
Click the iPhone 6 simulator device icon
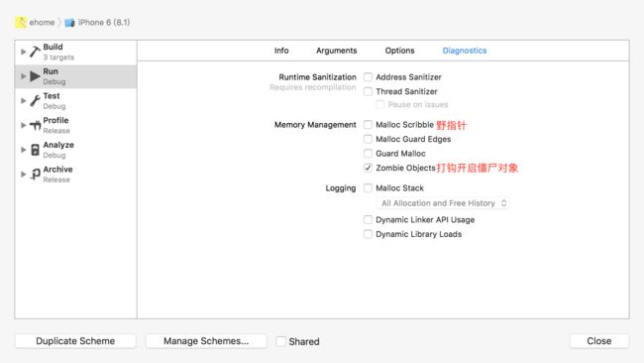(x=69, y=23)
